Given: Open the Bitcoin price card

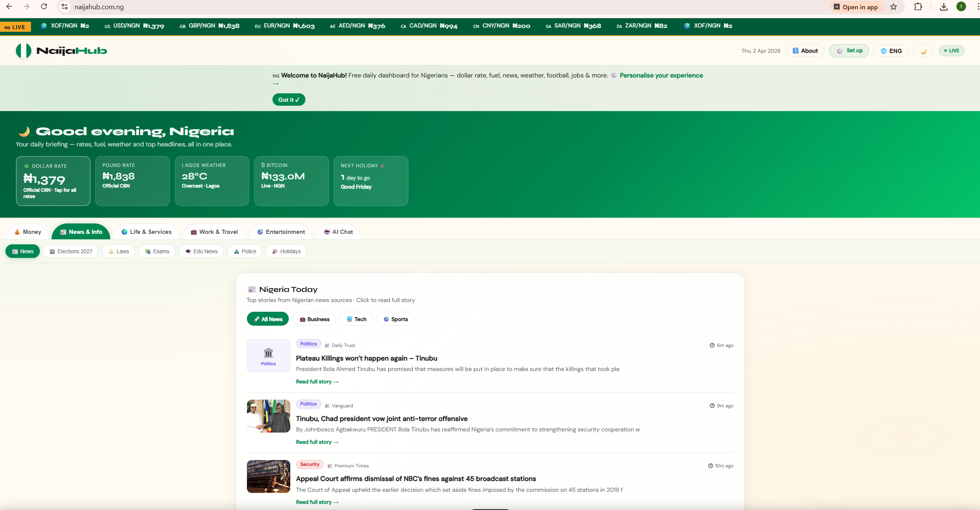Looking at the screenshot, I should (291, 181).
